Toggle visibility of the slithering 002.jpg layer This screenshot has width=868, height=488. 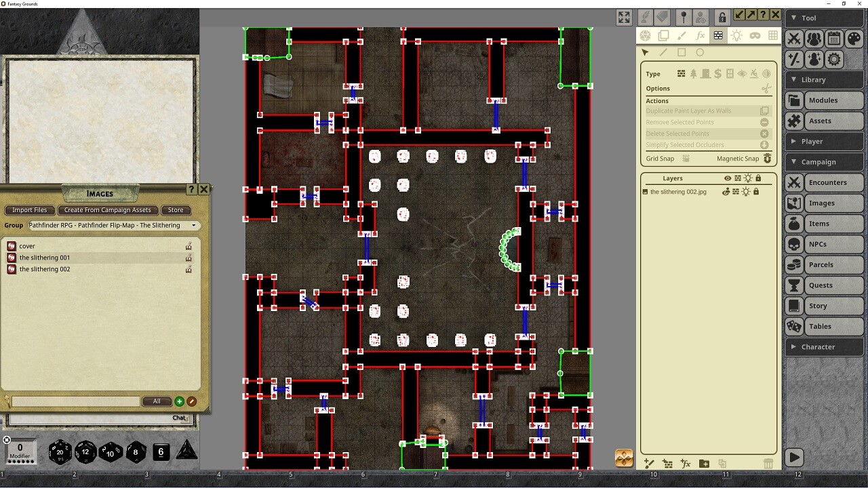point(725,192)
